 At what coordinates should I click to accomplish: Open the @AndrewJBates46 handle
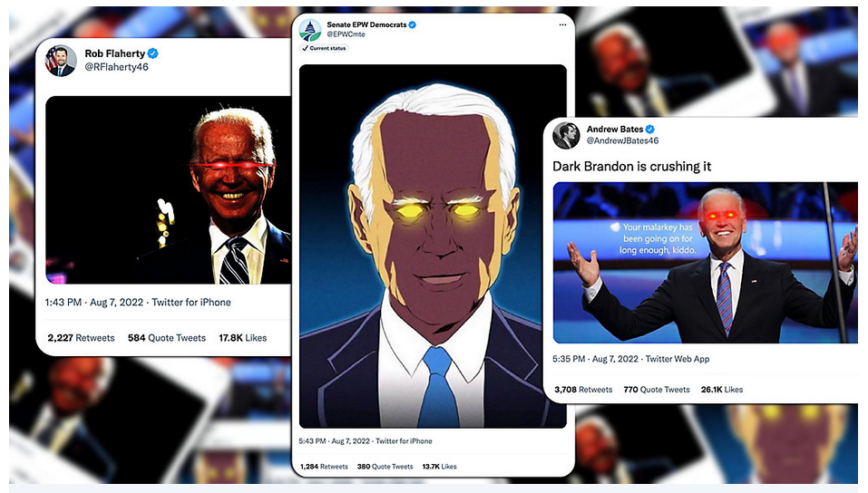pos(622,140)
